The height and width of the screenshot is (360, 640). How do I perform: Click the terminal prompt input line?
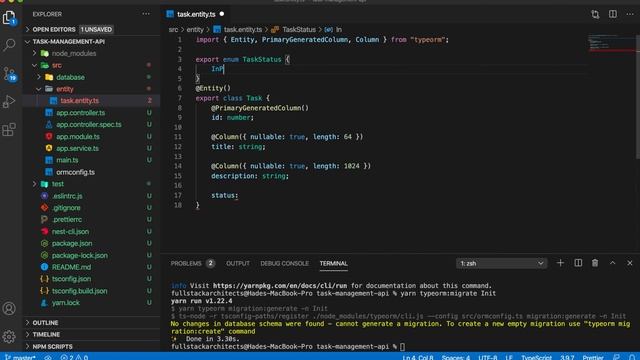(x=288, y=347)
